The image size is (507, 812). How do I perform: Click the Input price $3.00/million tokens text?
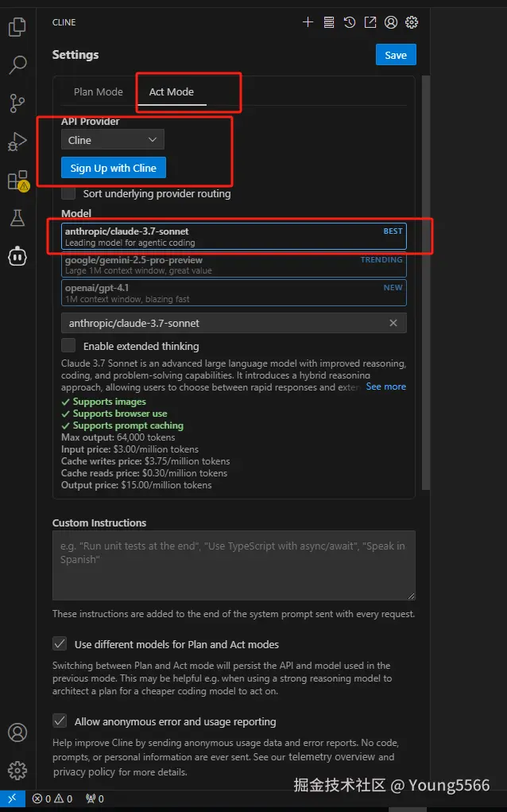tap(130, 449)
